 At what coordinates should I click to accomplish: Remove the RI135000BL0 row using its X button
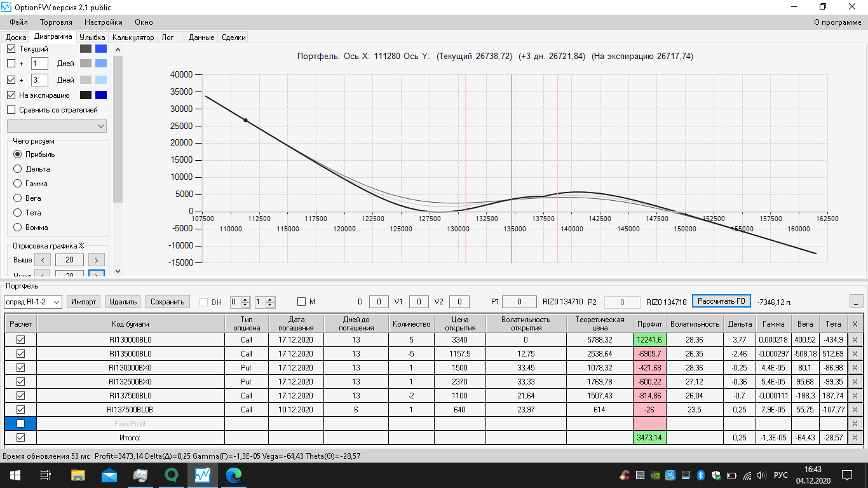point(855,354)
